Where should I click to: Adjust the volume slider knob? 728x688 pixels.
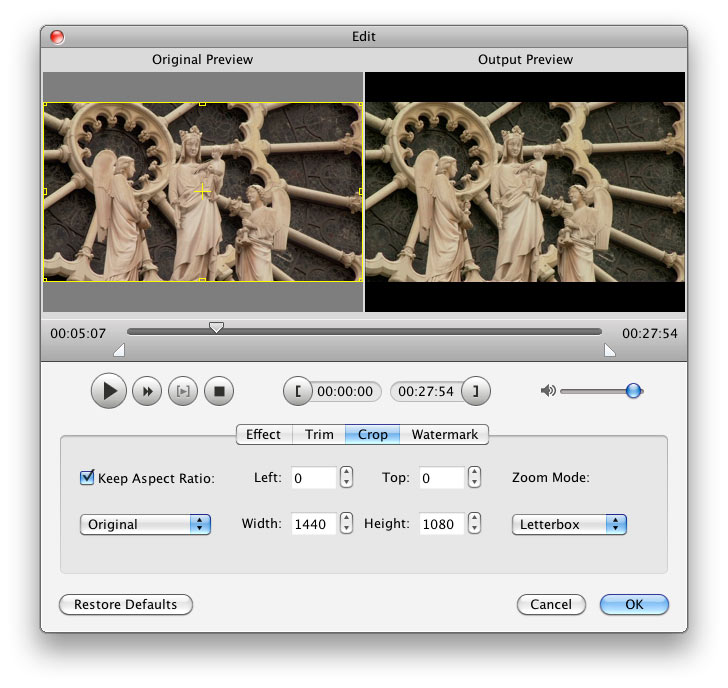pyautogui.click(x=633, y=391)
